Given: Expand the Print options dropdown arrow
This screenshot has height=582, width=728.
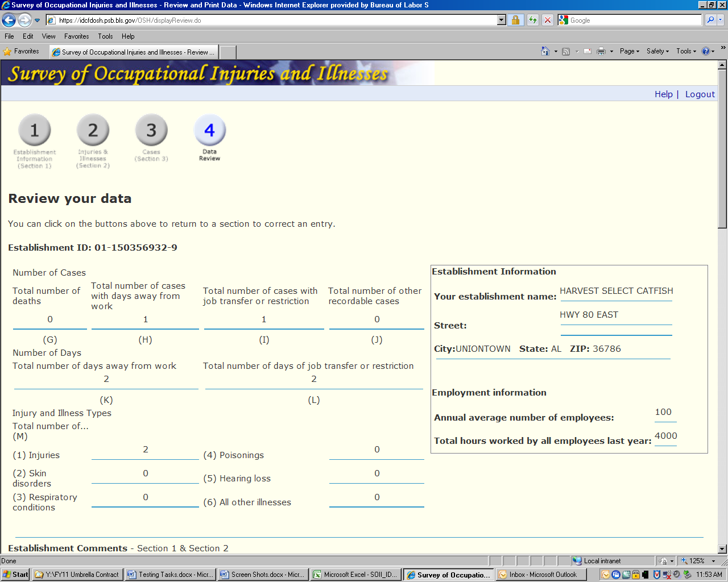Looking at the screenshot, I should tap(611, 51).
